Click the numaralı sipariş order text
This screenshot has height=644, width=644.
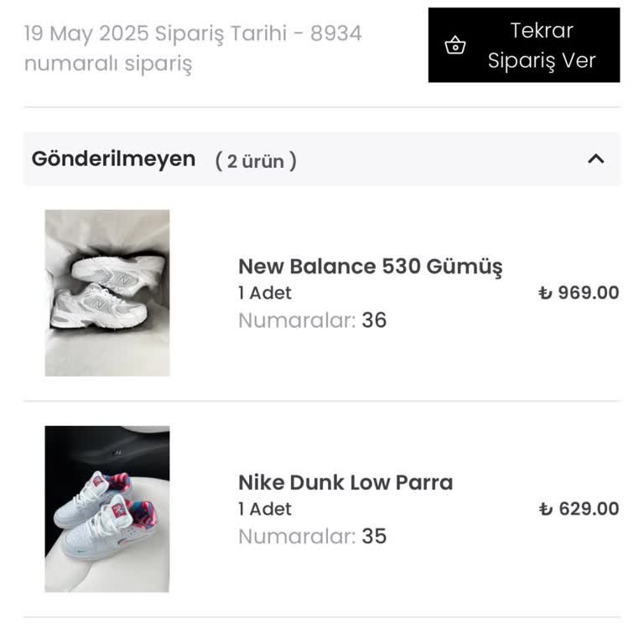pos(107,64)
